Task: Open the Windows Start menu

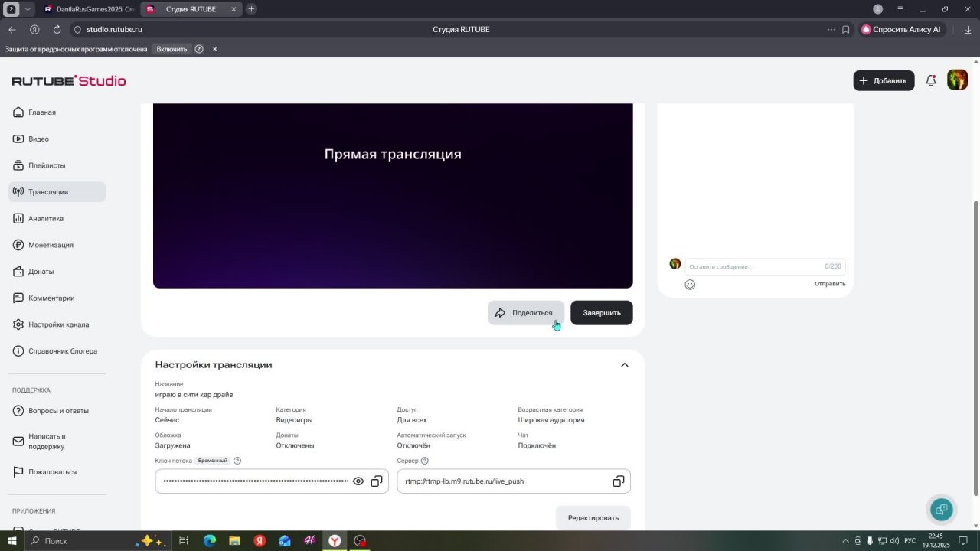Action: pyautogui.click(x=12, y=541)
